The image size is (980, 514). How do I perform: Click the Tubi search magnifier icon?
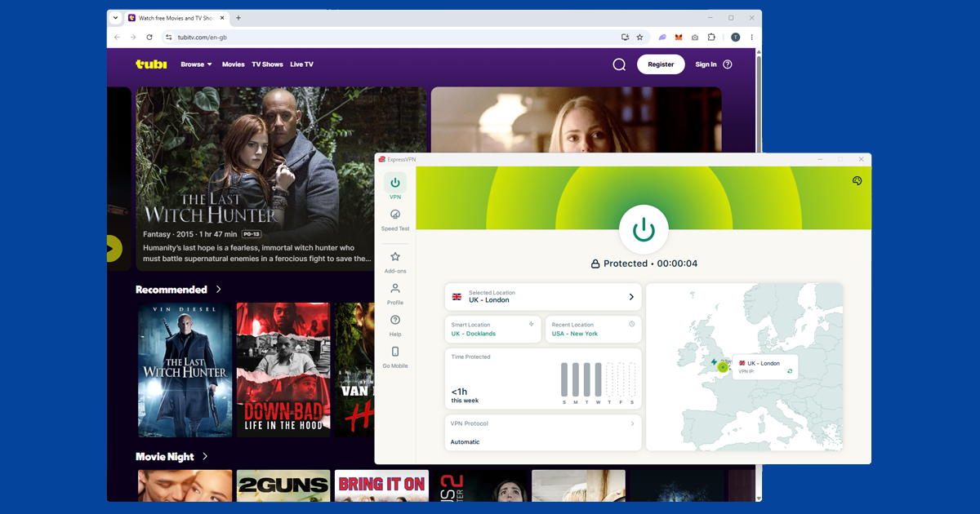(619, 64)
